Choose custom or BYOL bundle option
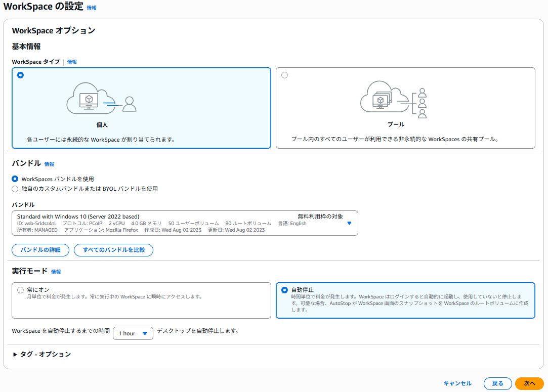 [x=15, y=189]
